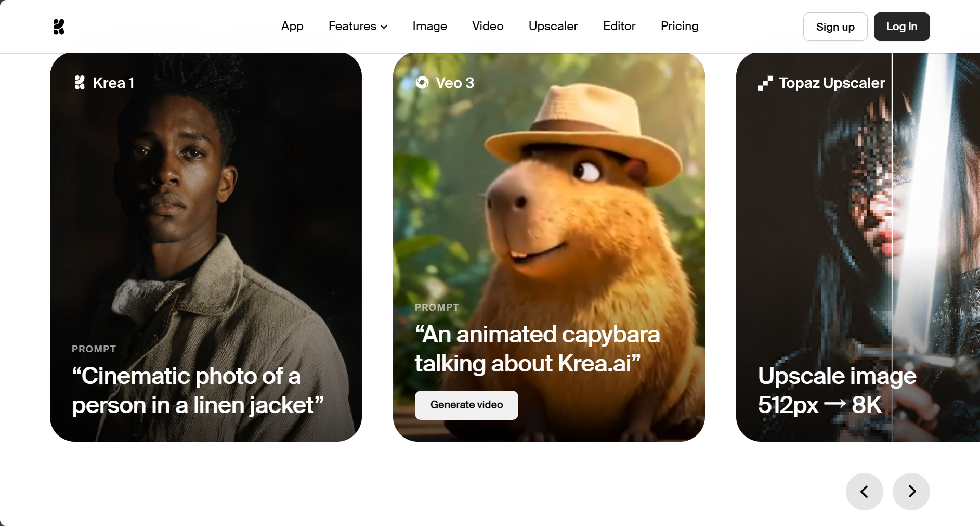Image resolution: width=980 pixels, height=526 pixels.
Task: Go to the Video section
Action: tap(488, 26)
